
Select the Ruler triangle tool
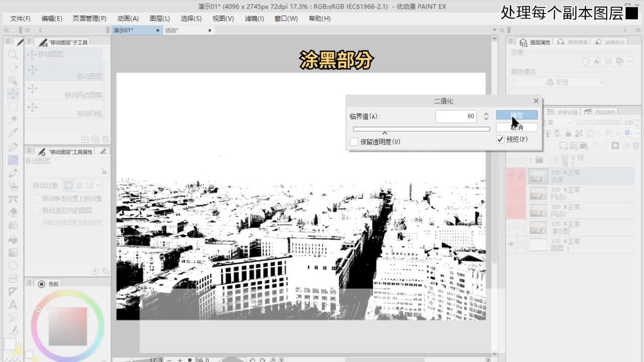[x=13, y=292]
